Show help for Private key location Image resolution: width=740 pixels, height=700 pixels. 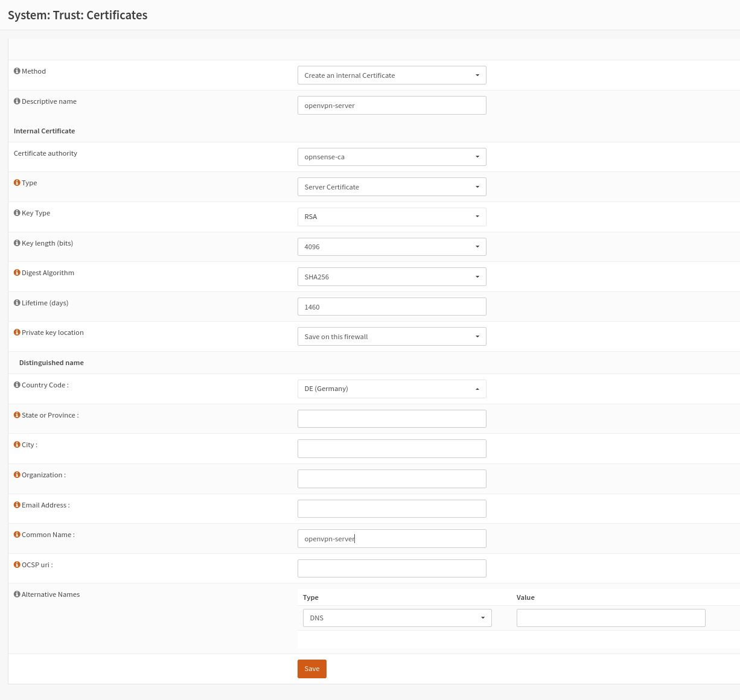(17, 332)
